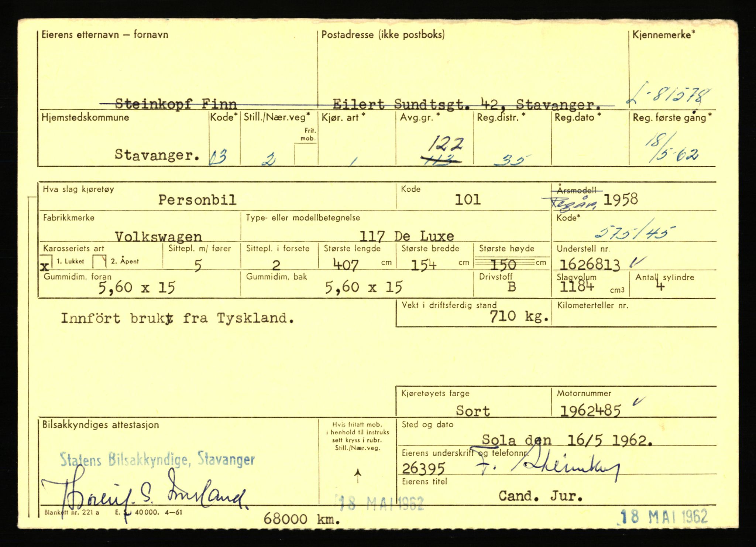Screen dimensions: 756x547
Task: Click the upward arrow under 'Still./Nær.veg.' instructions
Action: (x=358, y=476)
